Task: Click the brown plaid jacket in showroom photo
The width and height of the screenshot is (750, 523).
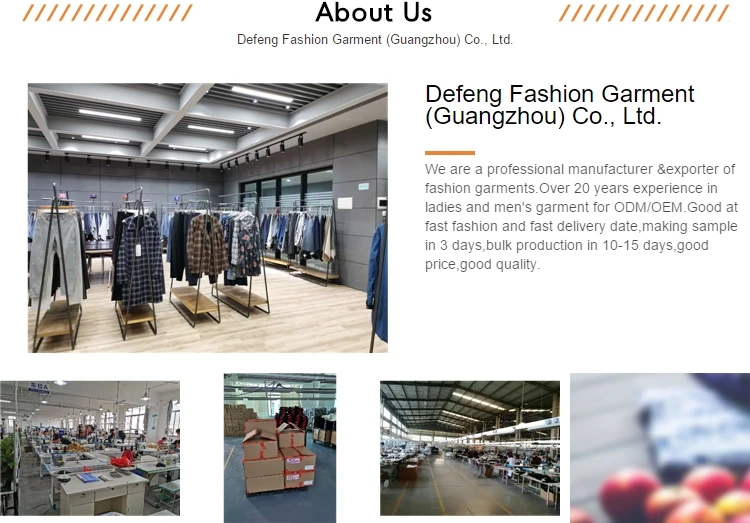Action: coord(206,246)
